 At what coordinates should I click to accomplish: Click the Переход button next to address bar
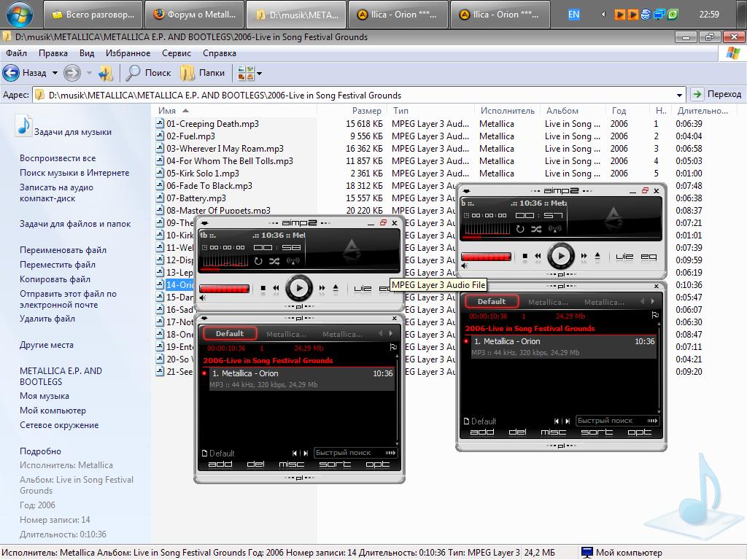click(x=716, y=94)
